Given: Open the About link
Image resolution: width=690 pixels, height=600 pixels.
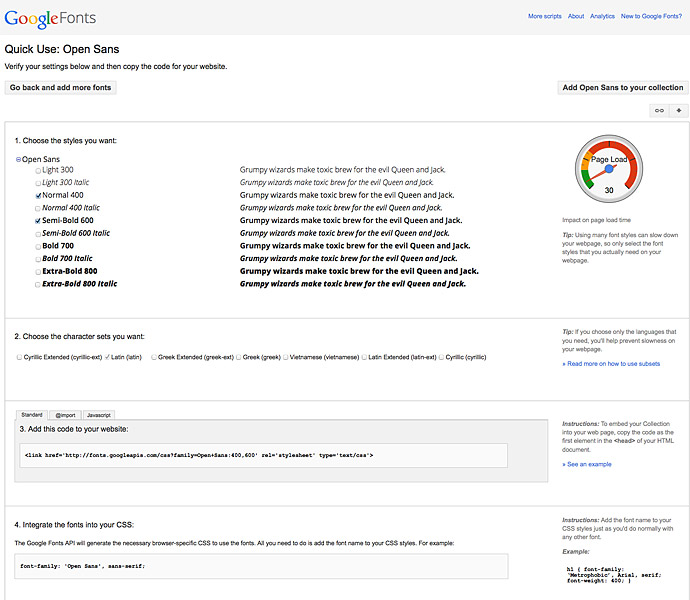Looking at the screenshot, I should 576,16.
